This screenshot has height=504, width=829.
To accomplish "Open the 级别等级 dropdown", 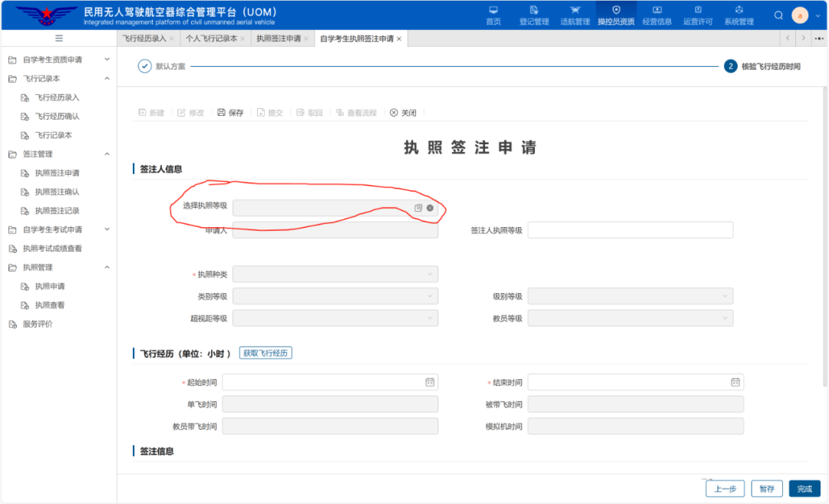I will tap(630, 296).
